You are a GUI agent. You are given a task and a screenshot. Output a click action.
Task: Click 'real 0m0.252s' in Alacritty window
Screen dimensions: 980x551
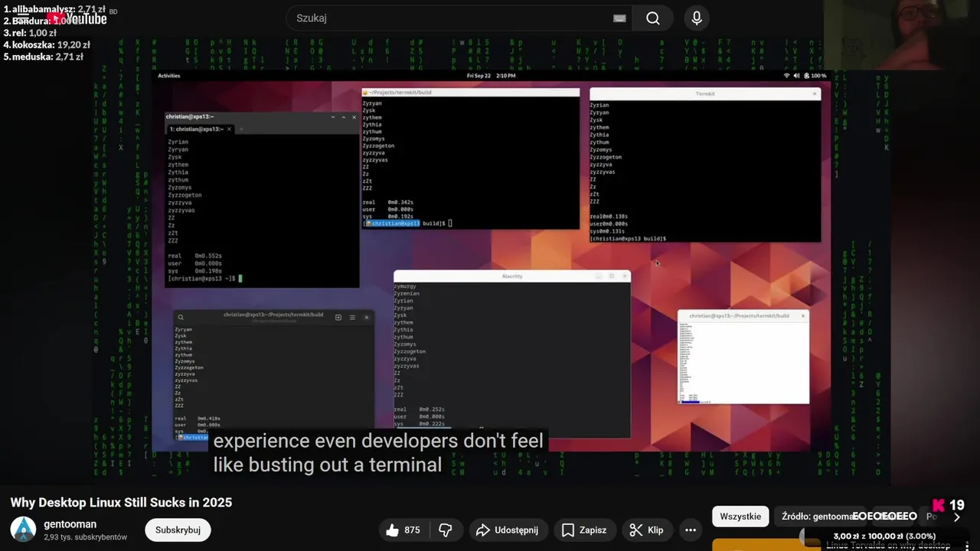[420, 409]
